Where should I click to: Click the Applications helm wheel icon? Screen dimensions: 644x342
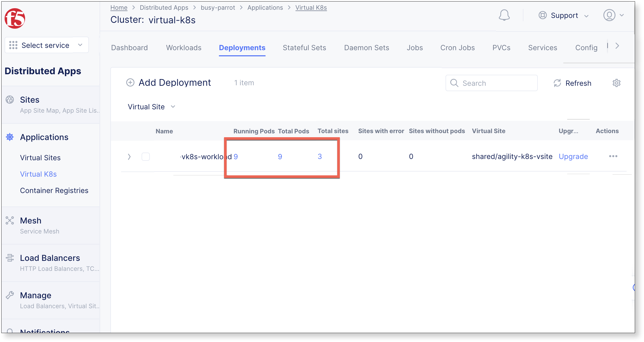point(10,137)
